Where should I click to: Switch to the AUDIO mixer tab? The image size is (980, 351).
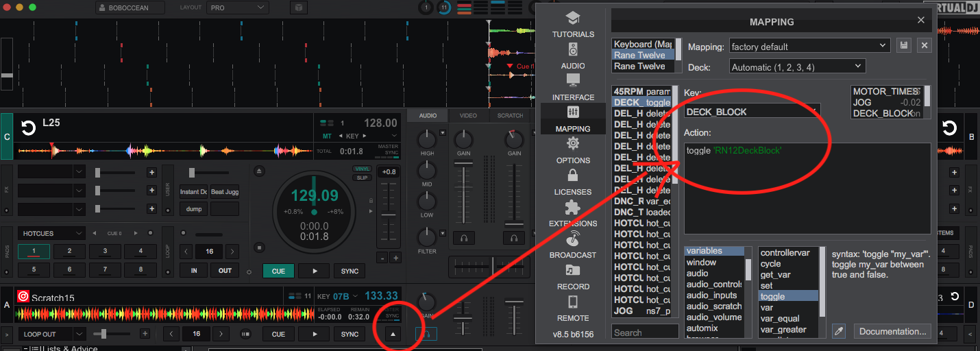(428, 115)
